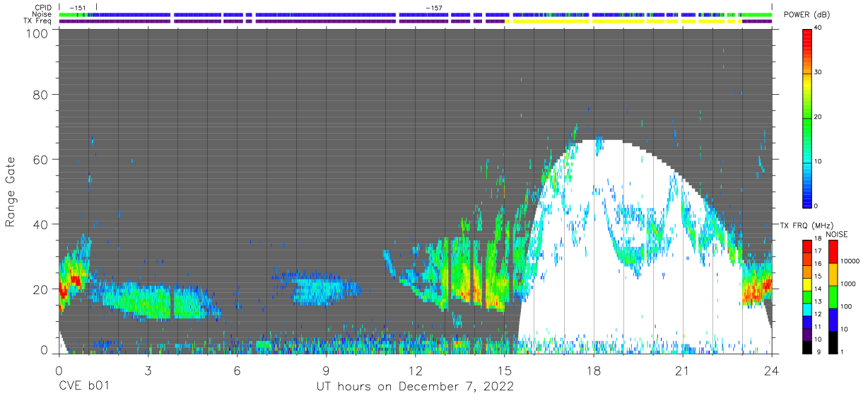This screenshot has width=868, height=401.
Task: Pick the red 18 MHz swatch in TX FRQ legend
Action: coord(807,246)
